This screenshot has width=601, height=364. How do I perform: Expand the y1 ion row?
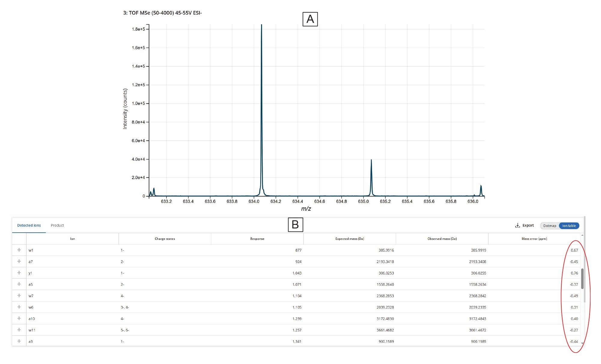[19, 273]
